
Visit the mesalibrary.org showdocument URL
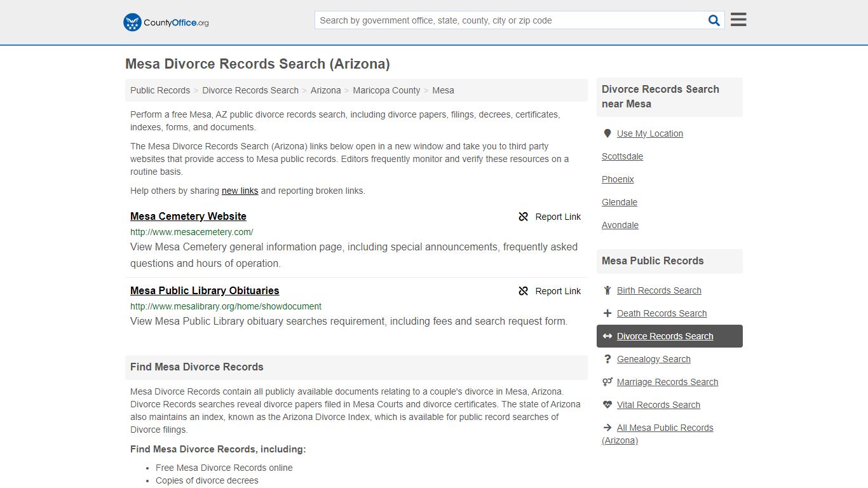click(226, 306)
